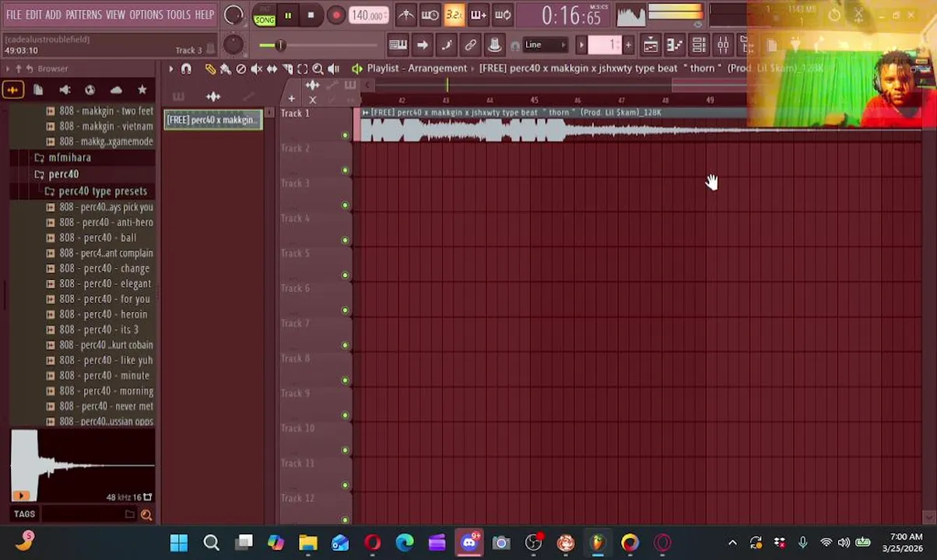This screenshot has height=560, width=937.
Task: Toggle the playlist snap magnet icon
Action: (186, 69)
